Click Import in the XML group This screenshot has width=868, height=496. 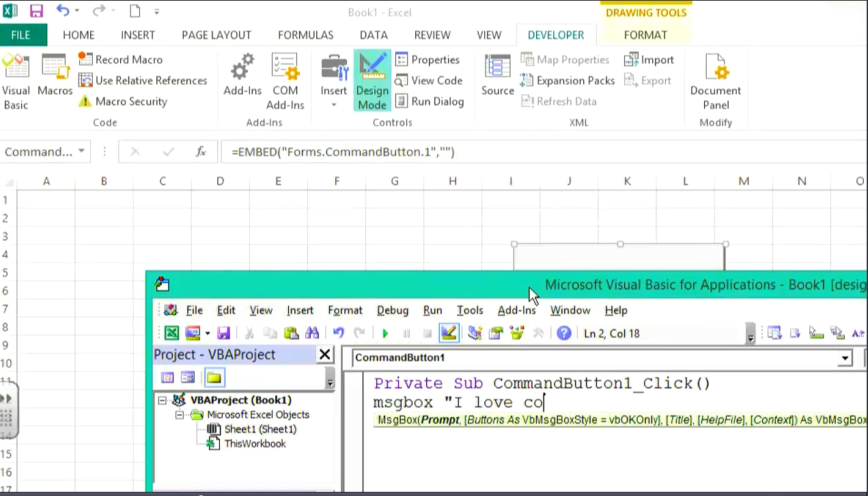(x=649, y=59)
